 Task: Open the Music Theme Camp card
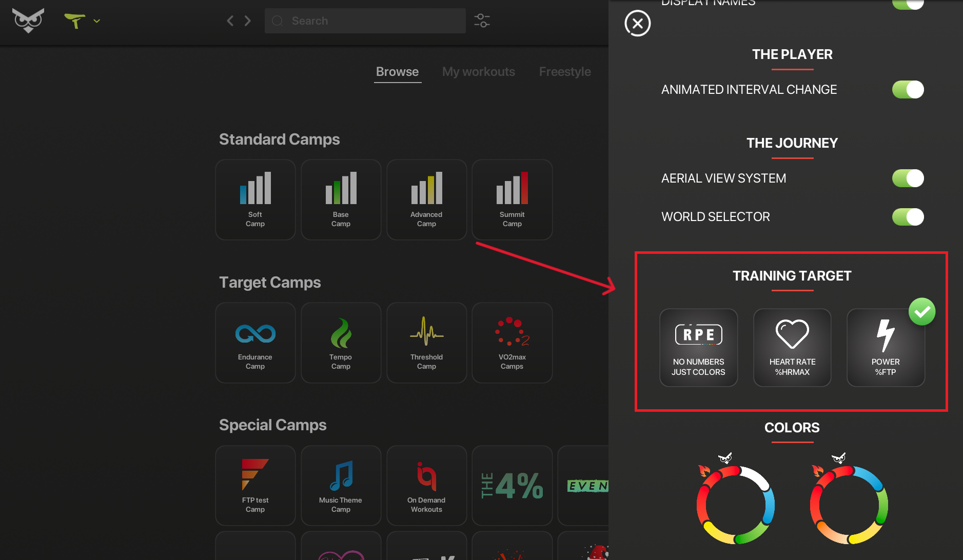tap(341, 486)
